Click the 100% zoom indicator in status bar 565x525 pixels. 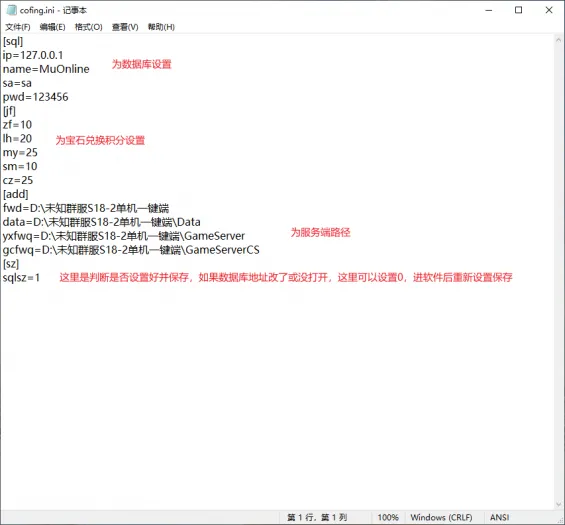(388, 517)
